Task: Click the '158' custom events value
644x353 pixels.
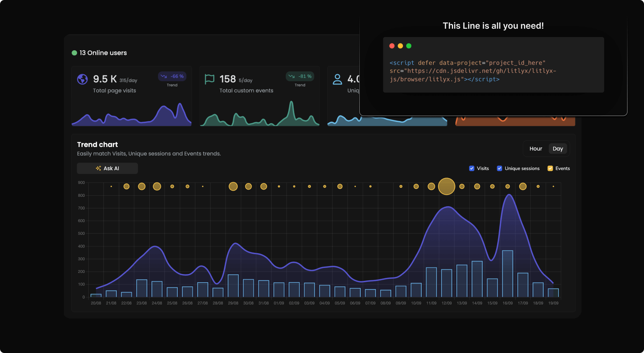Action: [228, 79]
